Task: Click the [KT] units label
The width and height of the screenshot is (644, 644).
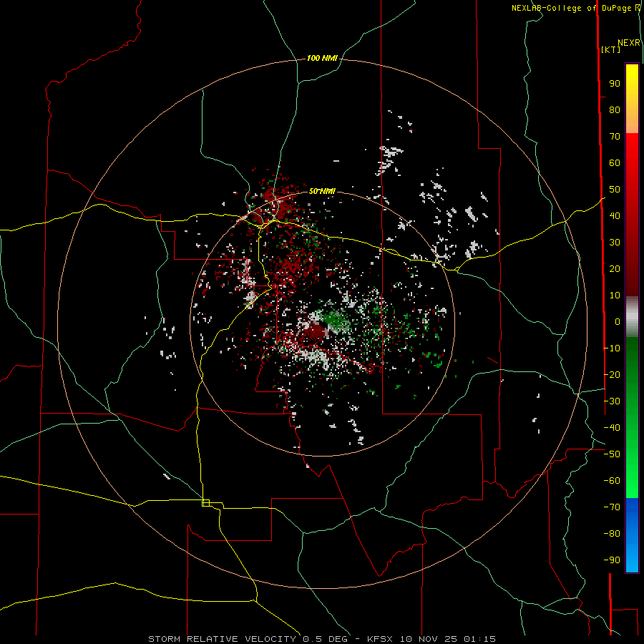Action: [x=611, y=49]
